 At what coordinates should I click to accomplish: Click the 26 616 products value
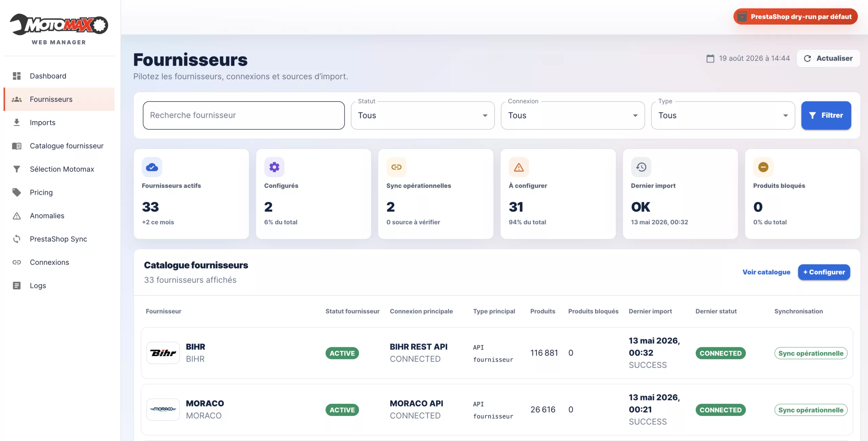(x=543, y=409)
